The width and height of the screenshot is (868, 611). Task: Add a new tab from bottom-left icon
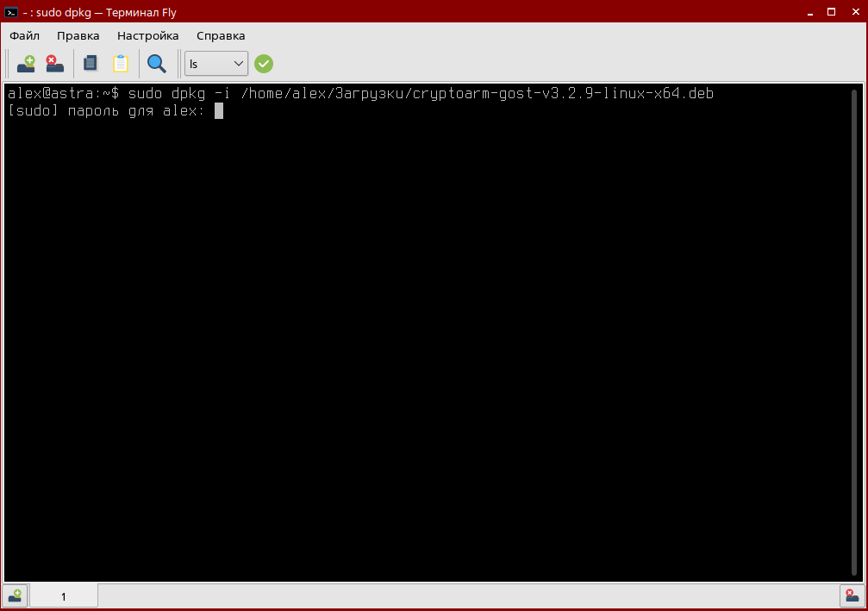[15, 595]
